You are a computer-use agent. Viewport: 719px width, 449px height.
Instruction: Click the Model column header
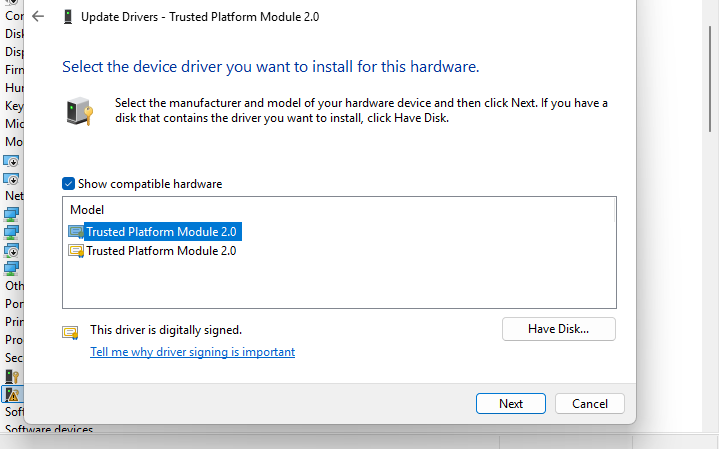point(87,210)
